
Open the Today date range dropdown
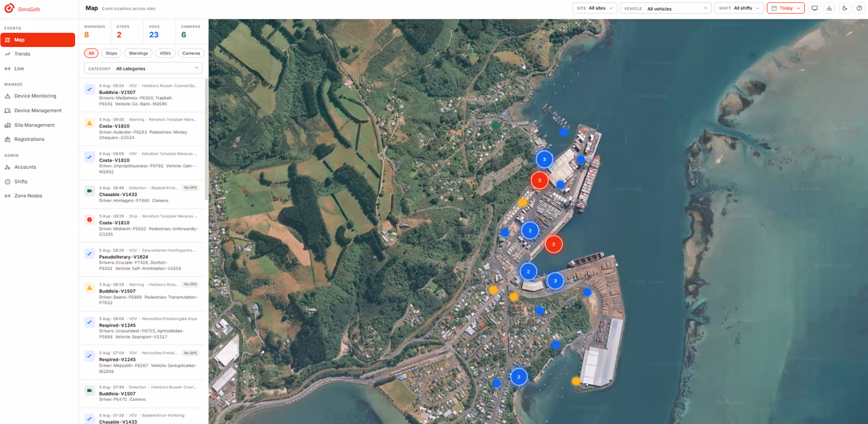pyautogui.click(x=785, y=8)
